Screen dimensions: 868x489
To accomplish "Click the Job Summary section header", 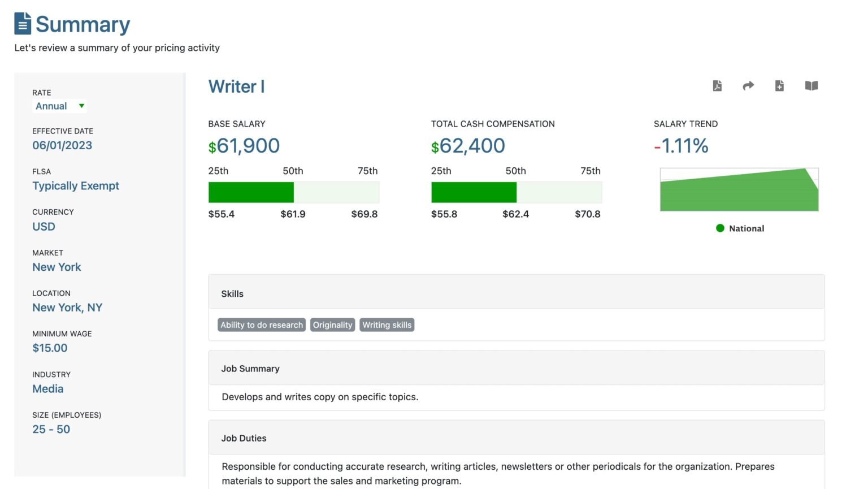I will click(517, 369).
